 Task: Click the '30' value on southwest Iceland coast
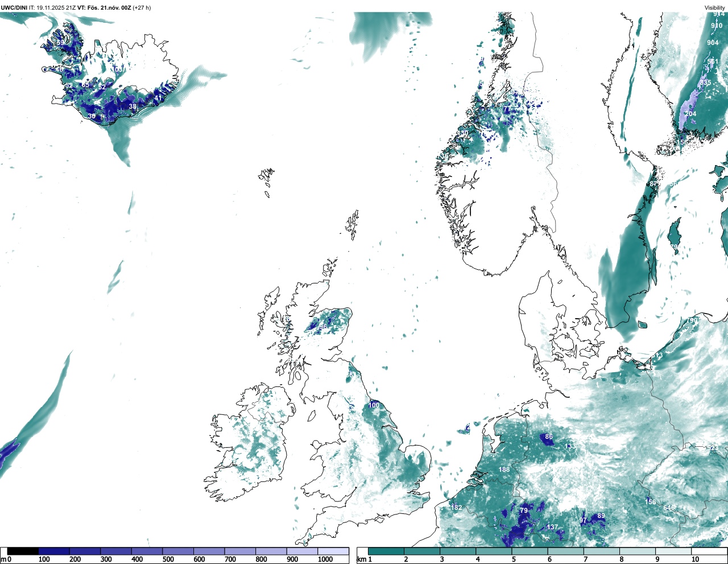click(92, 116)
